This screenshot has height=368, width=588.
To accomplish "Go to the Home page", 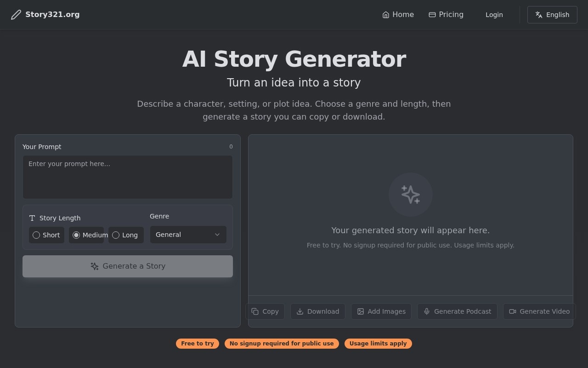I will pos(398,15).
